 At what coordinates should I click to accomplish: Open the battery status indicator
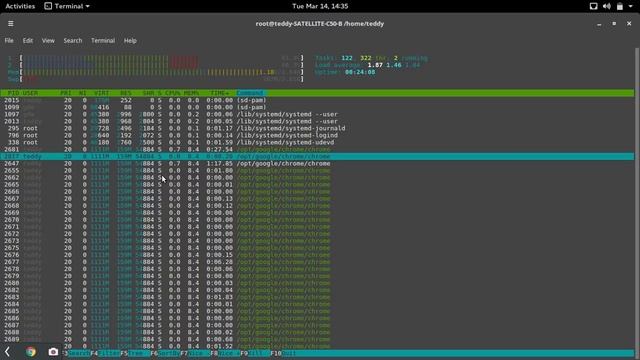(620, 6)
